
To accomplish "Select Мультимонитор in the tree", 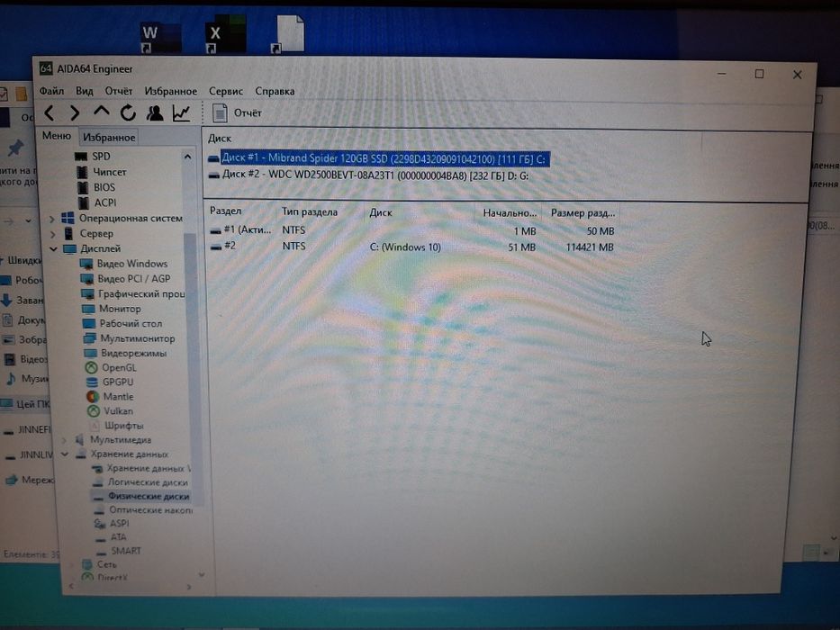I will [x=137, y=338].
